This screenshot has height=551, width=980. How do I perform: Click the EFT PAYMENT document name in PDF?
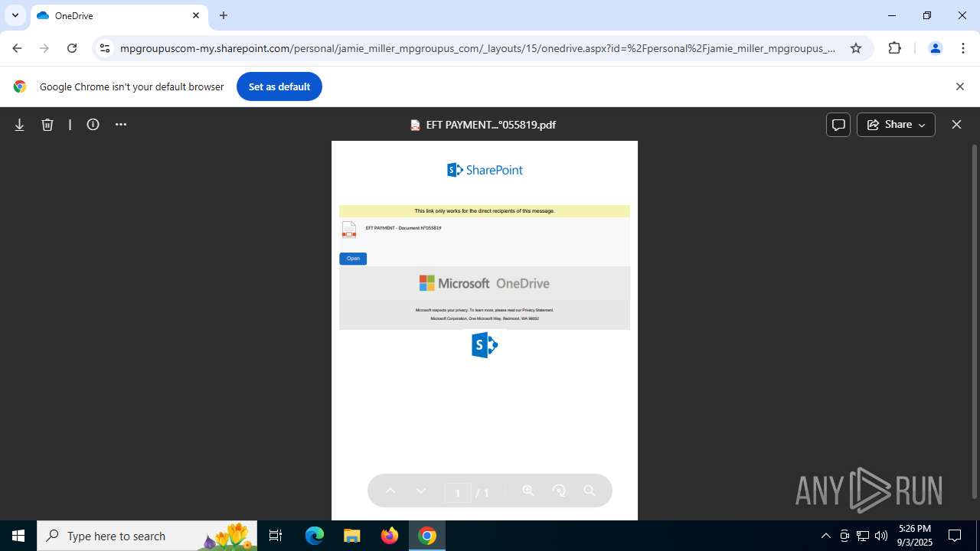tap(403, 228)
